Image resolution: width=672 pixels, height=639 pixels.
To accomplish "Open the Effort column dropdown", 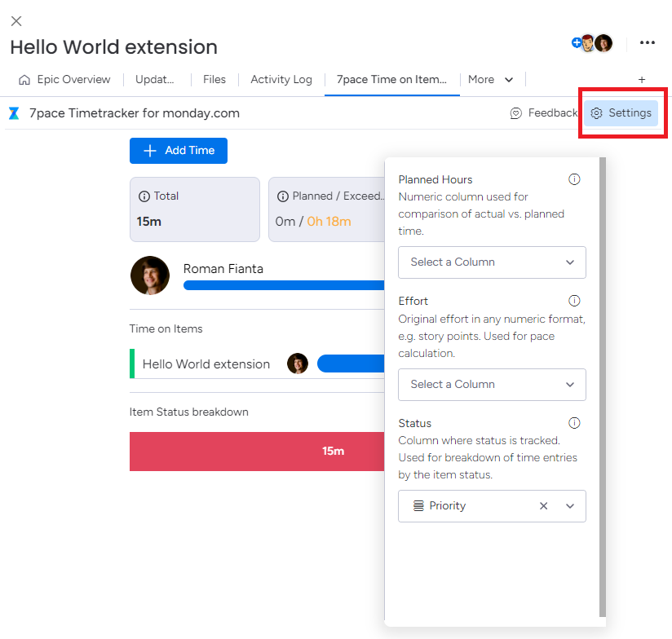I will point(492,385).
